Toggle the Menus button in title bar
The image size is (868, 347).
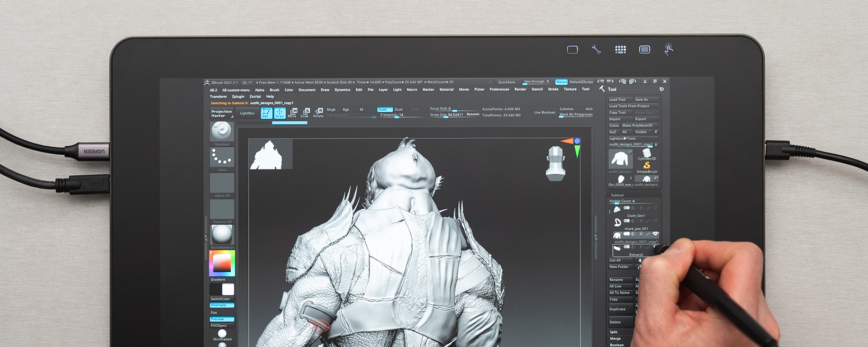point(562,82)
